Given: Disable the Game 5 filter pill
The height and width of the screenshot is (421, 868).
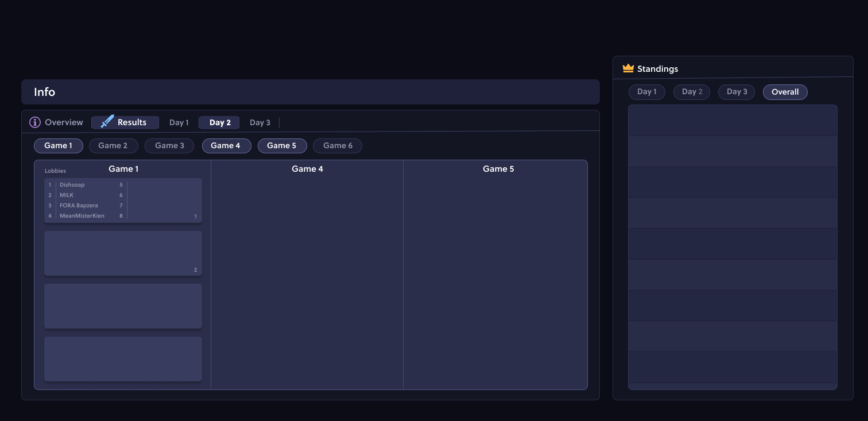Looking at the screenshot, I should click(x=282, y=146).
